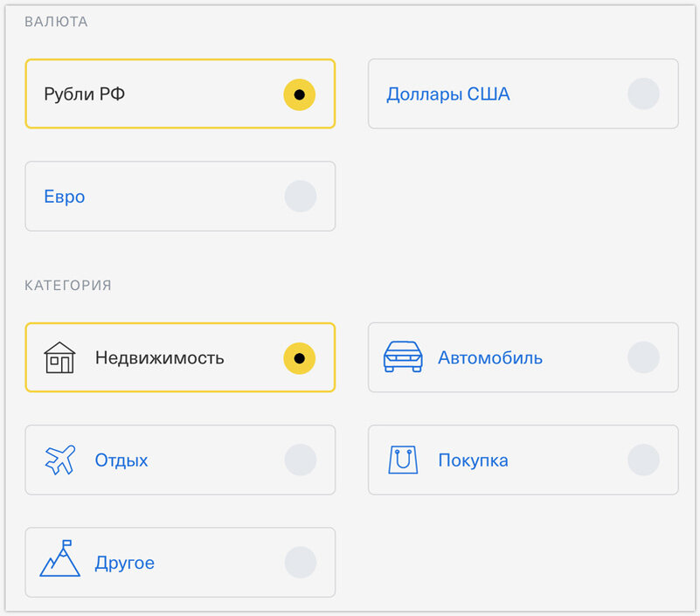Select the Рубли РФ radio button

(x=300, y=94)
